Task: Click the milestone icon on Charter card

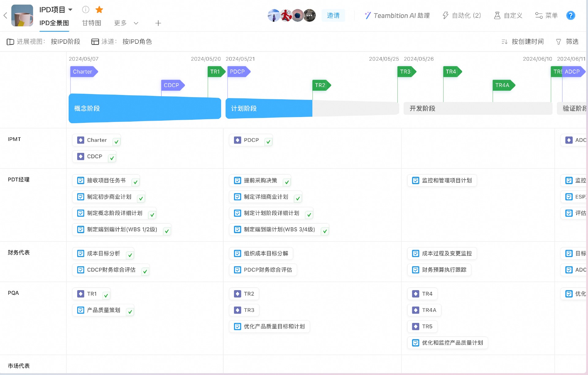Action: pyautogui.click(x=81, y=140)
